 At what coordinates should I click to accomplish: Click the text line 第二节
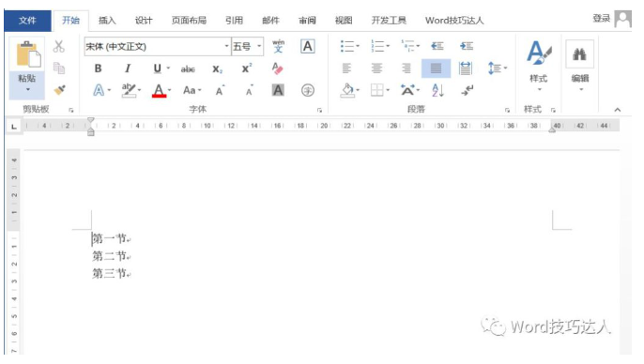(109, 256)
